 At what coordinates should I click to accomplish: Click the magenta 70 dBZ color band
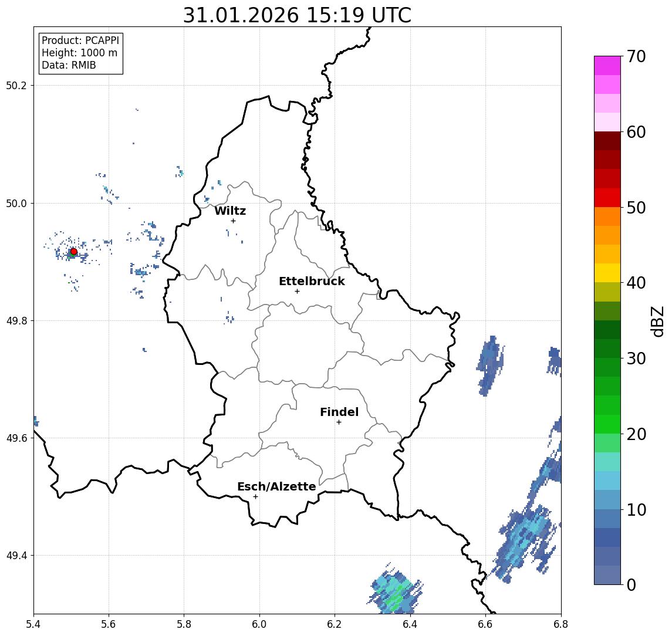coord(607,66)
